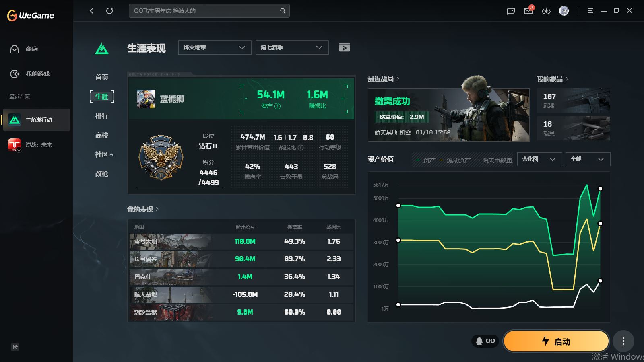Click the video replay icon beside season dropdown
Screen dimensions: 644x362
344,47
